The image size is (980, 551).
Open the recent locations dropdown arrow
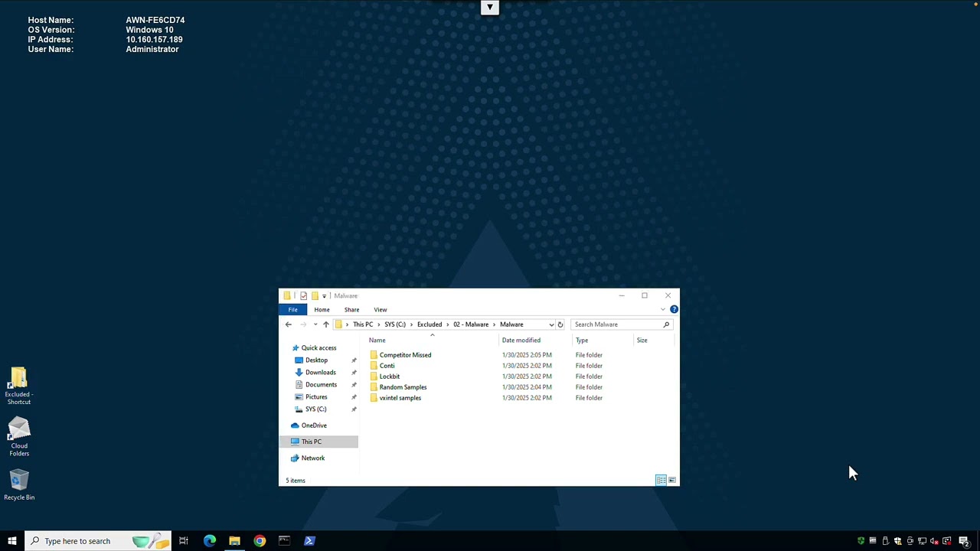(315, 324)
